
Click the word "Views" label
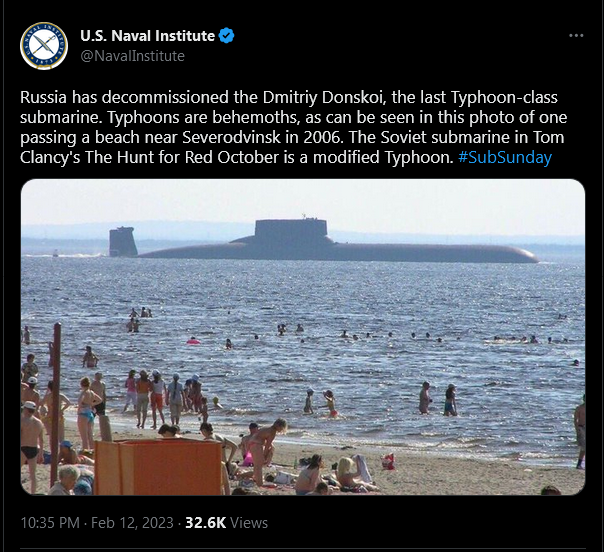click(x=249, y=523)
